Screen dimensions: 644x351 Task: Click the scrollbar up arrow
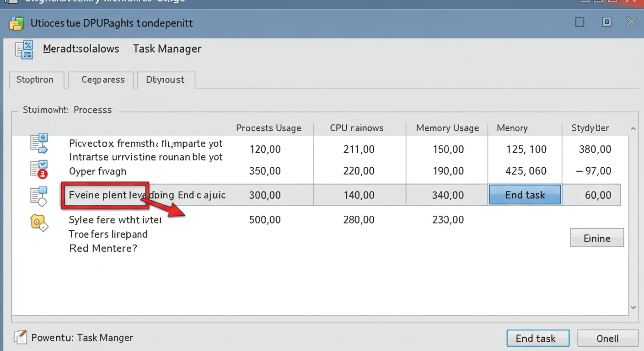click(x=633, y=128)
